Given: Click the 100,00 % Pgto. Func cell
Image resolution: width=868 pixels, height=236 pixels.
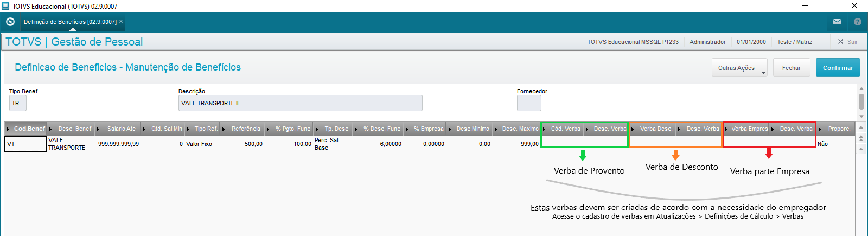Looking at the screenshot, I should click(x=289, y=144).
